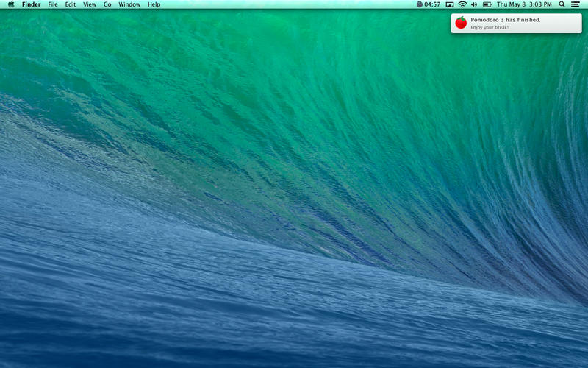Click the "Enjoy your break!" notification text
The width and height of the screenshot is (588, 368).
click(x=490, y=27)
